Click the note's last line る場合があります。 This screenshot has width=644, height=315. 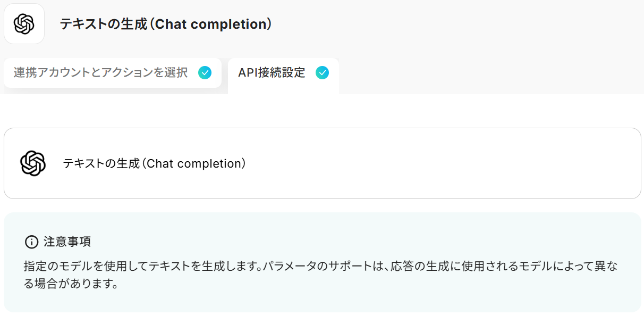[70, 284]
